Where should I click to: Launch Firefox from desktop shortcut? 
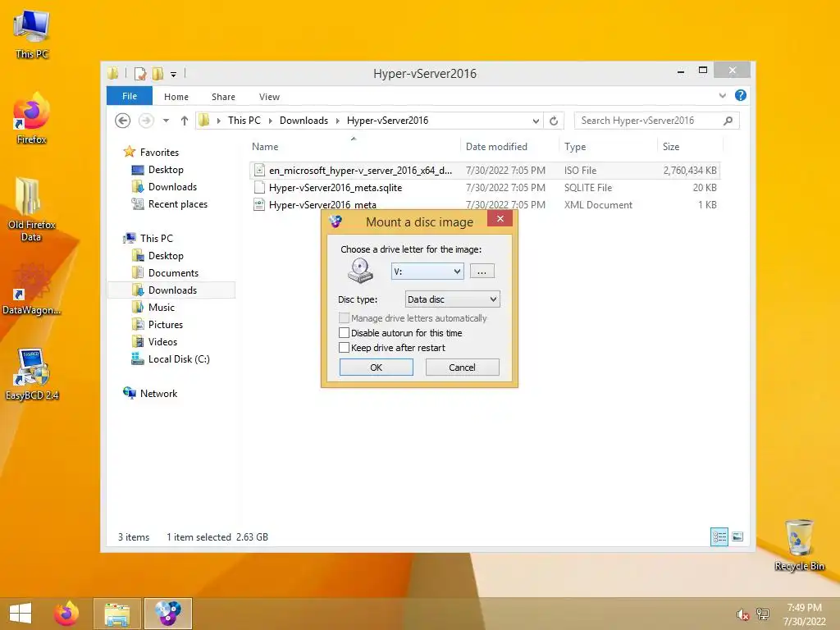pyautogui.click(x=31, y=118)
